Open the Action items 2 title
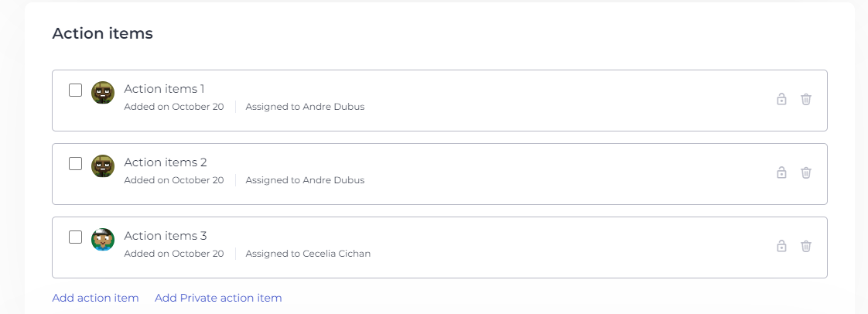 [x=165, y=162]
